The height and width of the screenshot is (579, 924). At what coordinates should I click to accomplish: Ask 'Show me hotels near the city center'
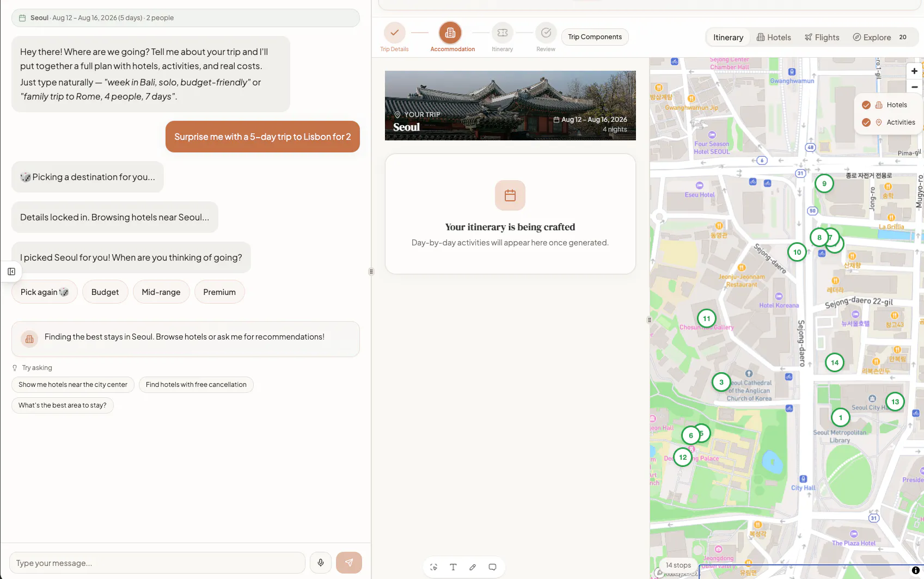click(x=73, y=384)
